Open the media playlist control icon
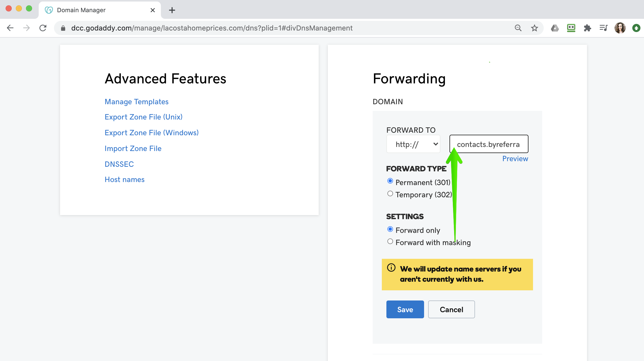Screen dimensions: 644x361 [604, 28]
